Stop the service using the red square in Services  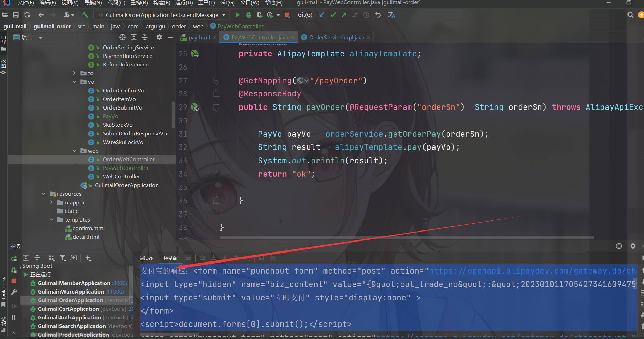tap(14, 281)
